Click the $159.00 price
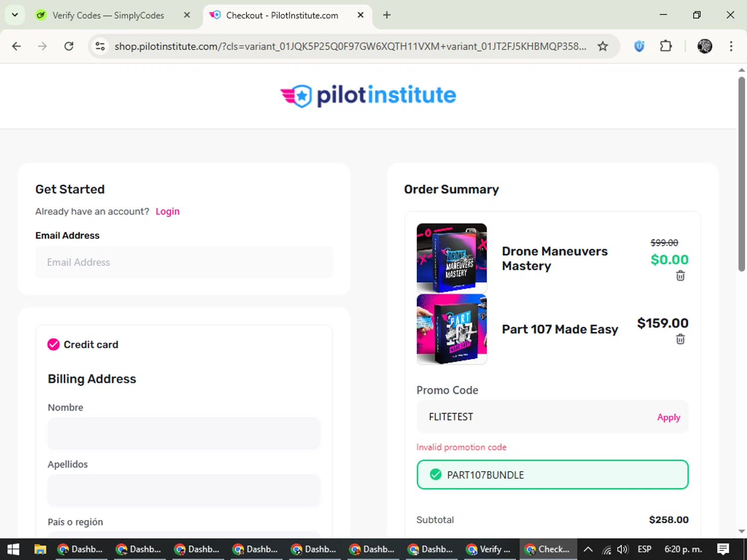Screen dimensions: 747x560 (x=662, y=323)
